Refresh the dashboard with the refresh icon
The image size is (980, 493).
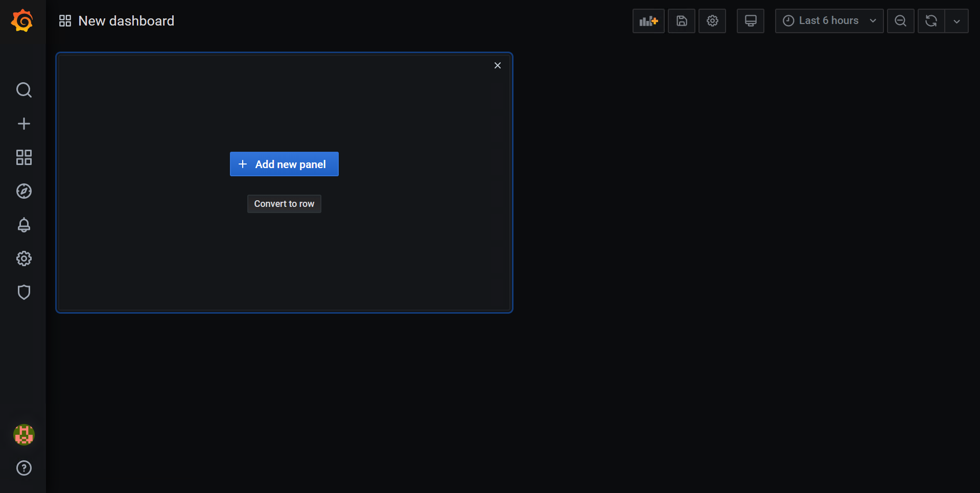[x=931, y=21]
